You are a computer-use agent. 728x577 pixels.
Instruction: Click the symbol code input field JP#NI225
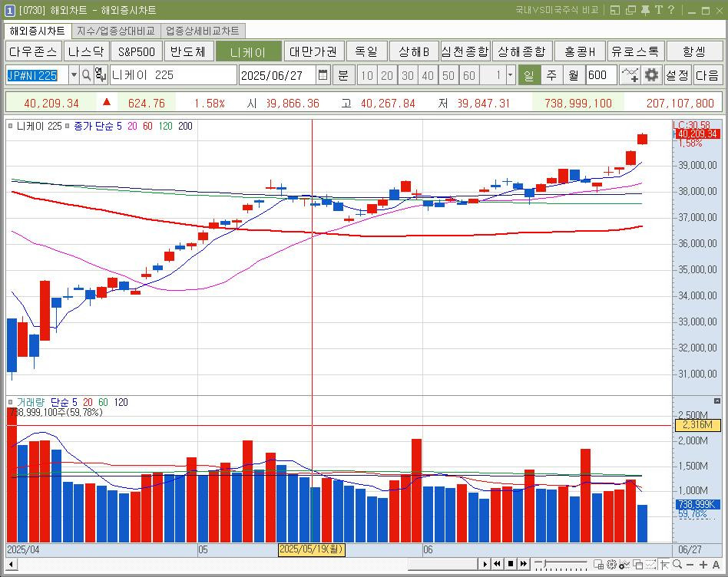click(37, 74)
